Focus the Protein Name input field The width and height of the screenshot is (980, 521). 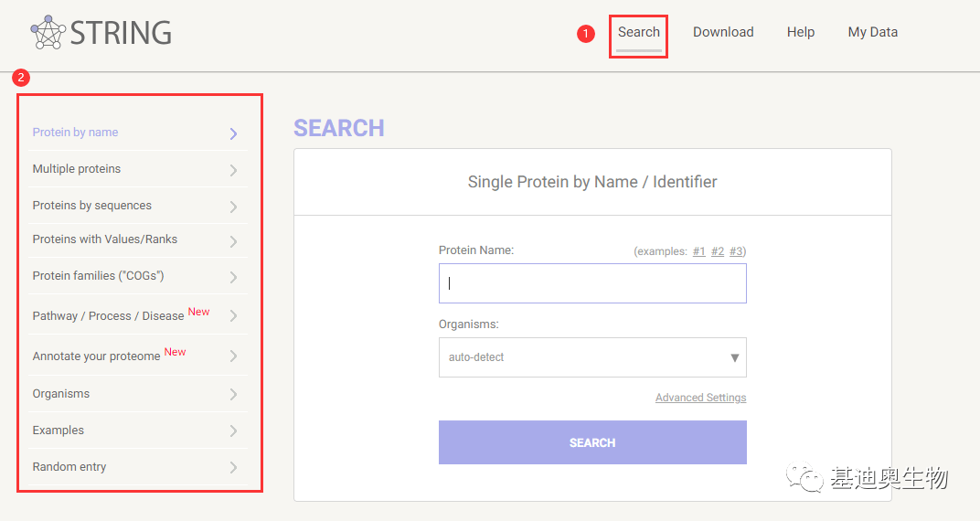coord(592,283)
